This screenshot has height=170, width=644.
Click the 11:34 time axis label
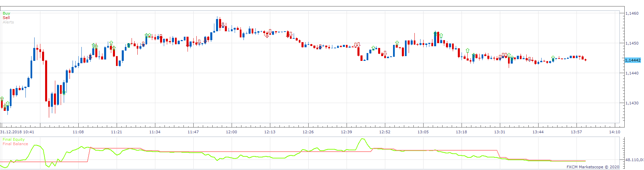coord(155,132)
